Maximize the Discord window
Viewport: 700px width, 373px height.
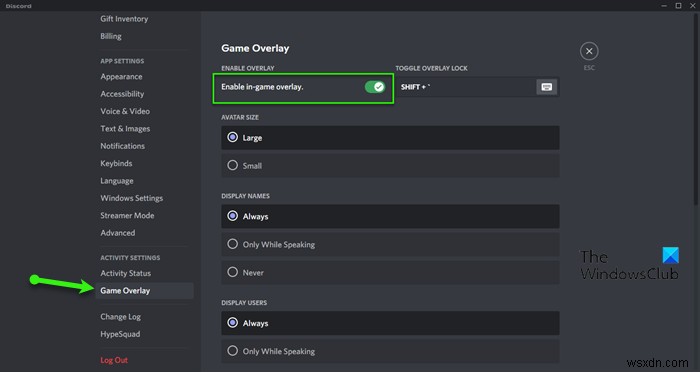tap(679, 6)
